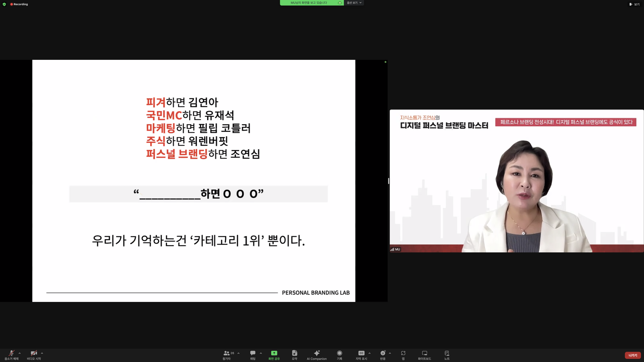644x362 pixels.
Task: Open the whiteboard (화이트보드) tool
Action: click(424, 353)
